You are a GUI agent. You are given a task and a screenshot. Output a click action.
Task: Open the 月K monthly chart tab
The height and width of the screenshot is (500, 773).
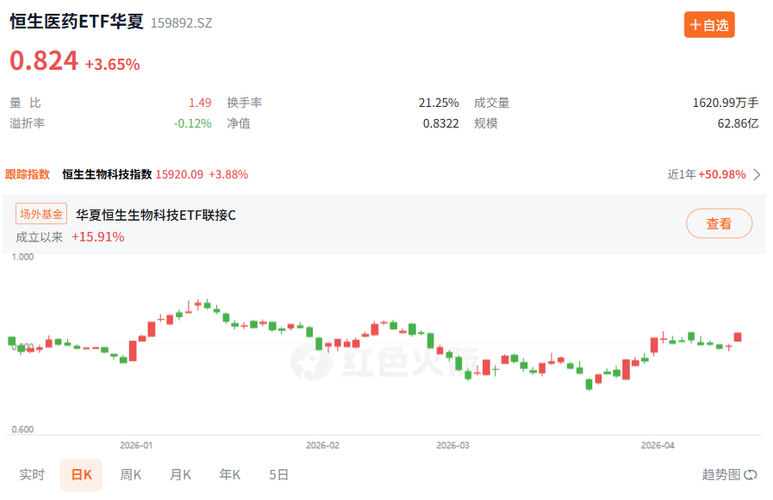coord(181,475)
